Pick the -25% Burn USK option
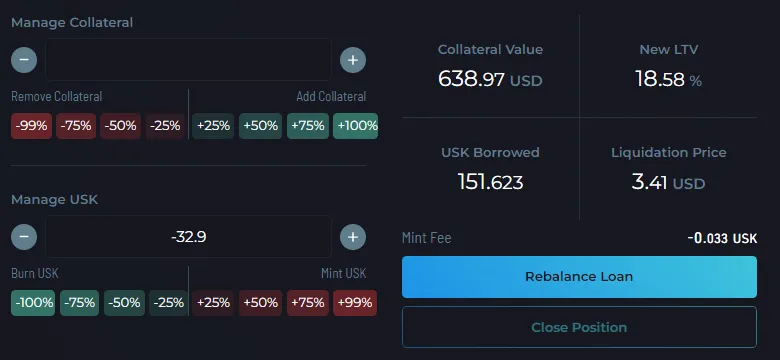The height and width of the screenshot is (360, 780). pos(169,303)
